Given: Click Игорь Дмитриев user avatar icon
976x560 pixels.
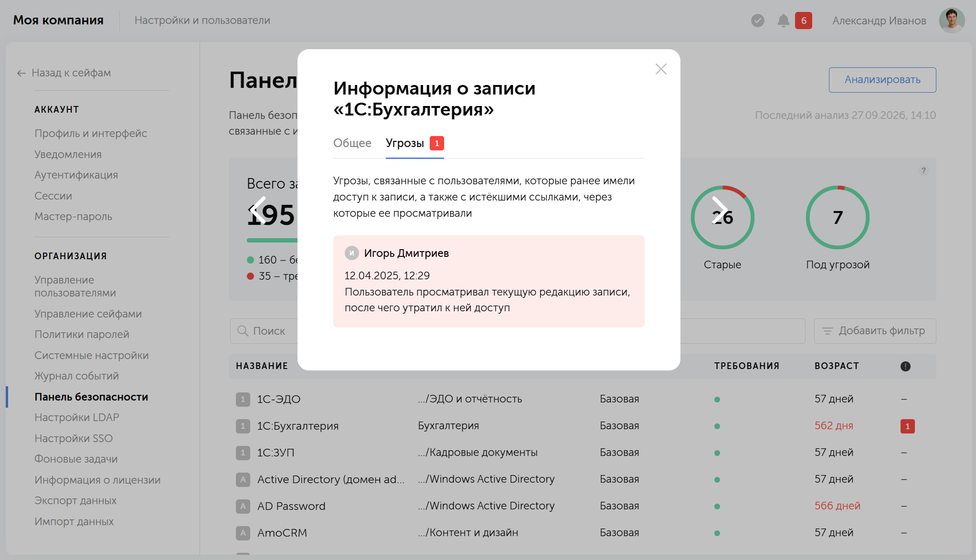Looking at the screenshot, I should [x=351, y=253].
